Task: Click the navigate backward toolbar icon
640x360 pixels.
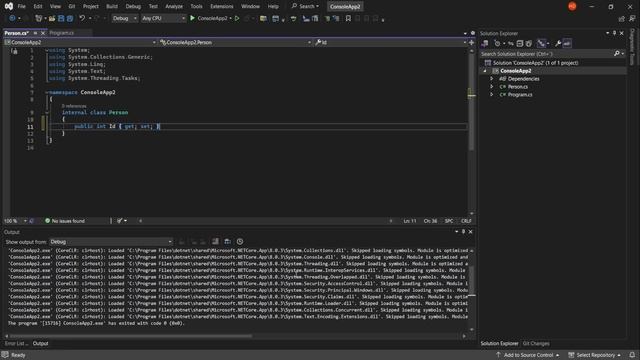Action: (x=12, y=18)
